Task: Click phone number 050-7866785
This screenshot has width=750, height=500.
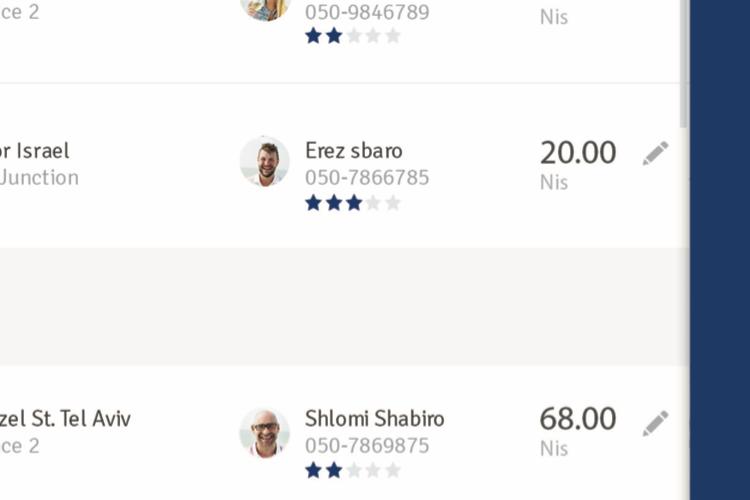Action: tap(367, 178)
